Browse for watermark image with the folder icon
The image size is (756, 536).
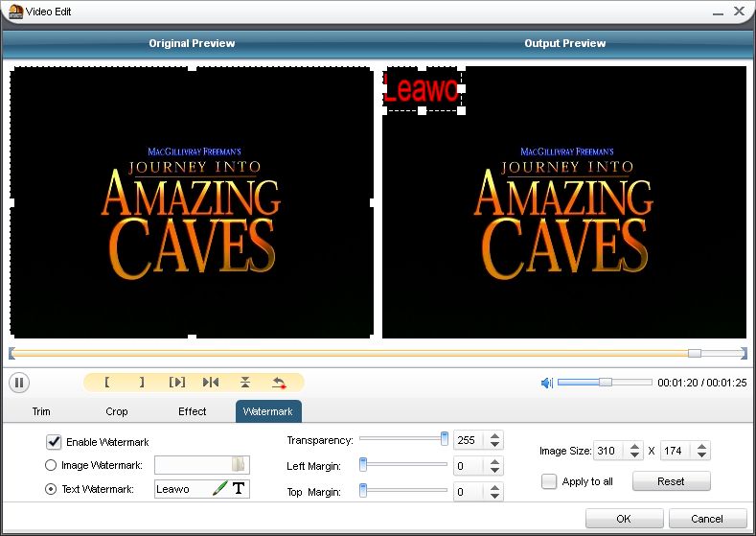(239, 465)
